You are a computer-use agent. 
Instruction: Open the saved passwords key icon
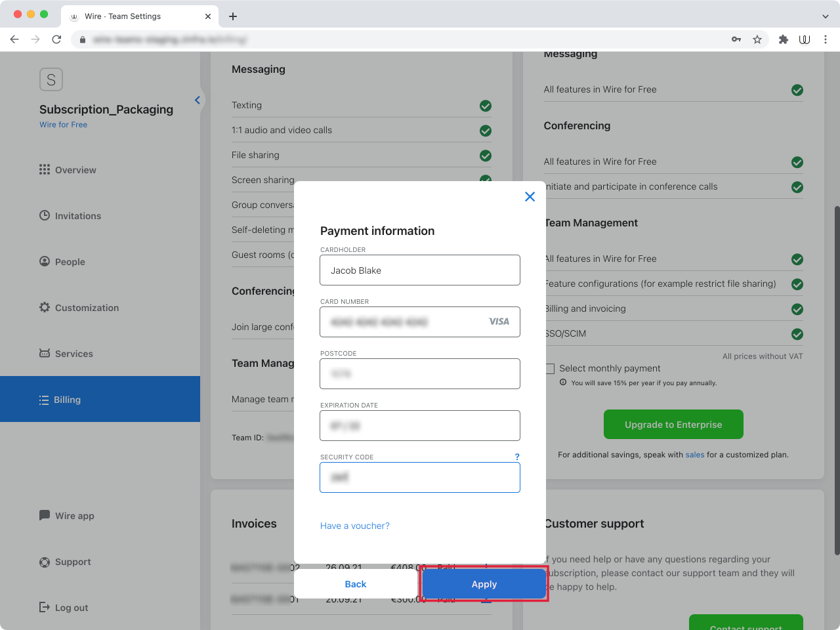tap(736, 39)
